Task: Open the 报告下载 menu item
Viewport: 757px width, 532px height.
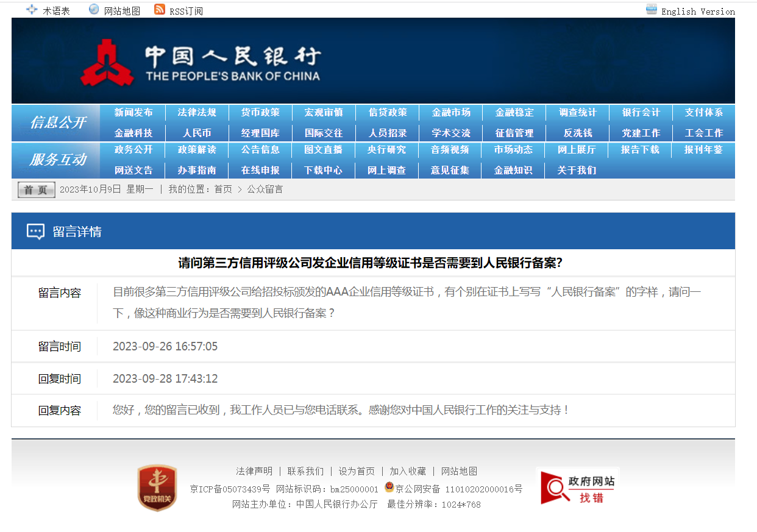Action: (x=640, y=150)
